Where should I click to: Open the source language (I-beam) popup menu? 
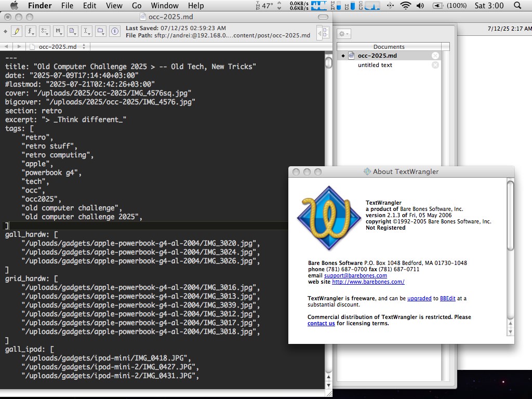click(x=86, y=32)
